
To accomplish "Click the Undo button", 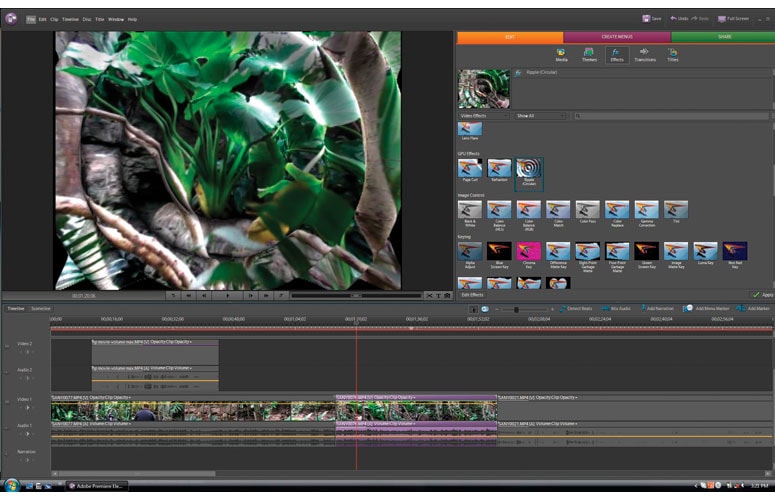I will coord(679,19).
